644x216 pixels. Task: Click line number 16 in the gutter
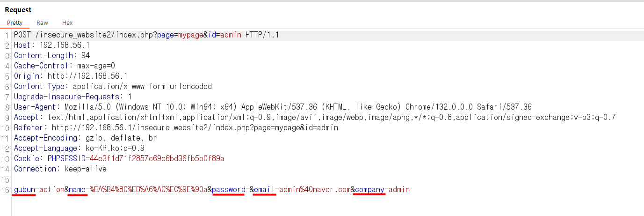pos(6,190)
